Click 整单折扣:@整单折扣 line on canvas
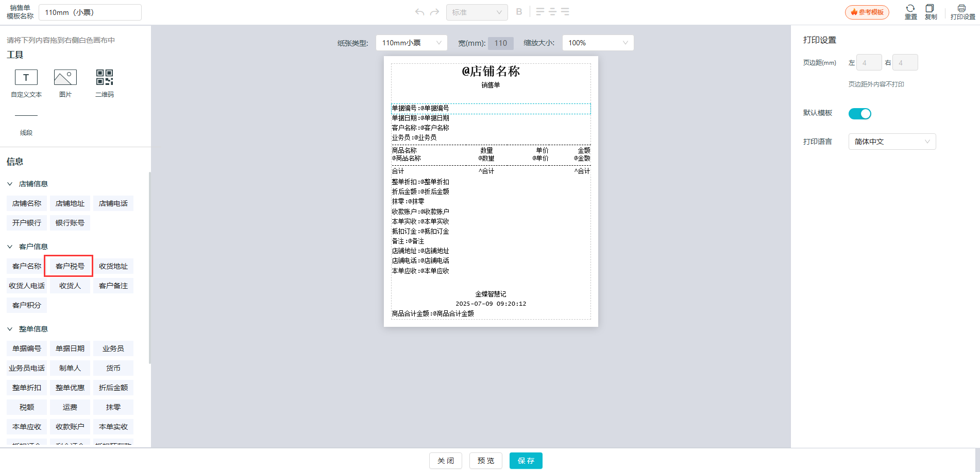The image size is (980, 472). tap(420, 182)
